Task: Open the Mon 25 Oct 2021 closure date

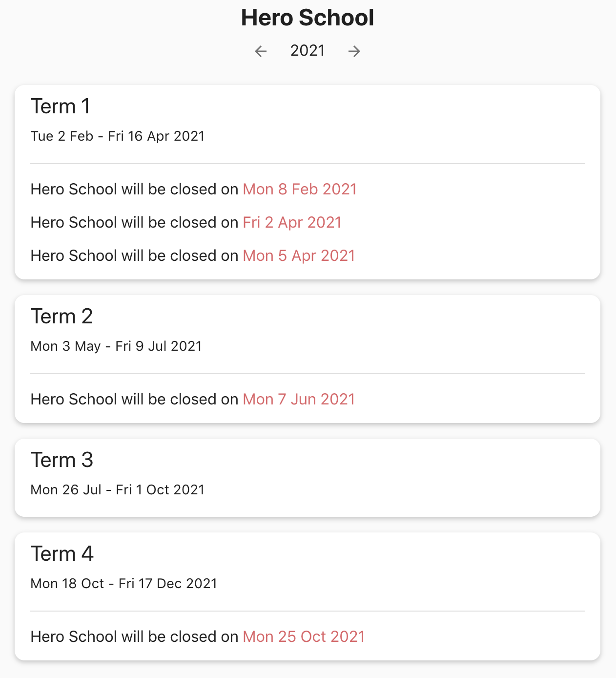Action: pyautogui.click(x=304, y=637)
